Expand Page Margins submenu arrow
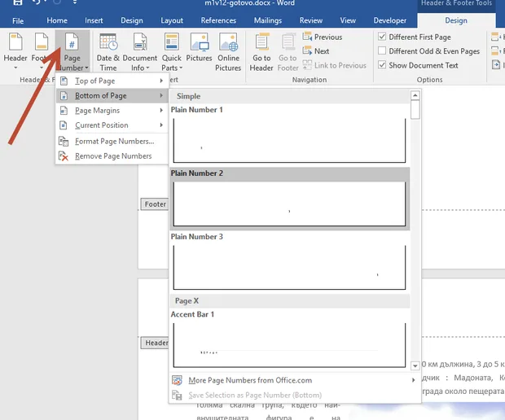This screenshot has width=505, height=420. [x=161, y=111]
